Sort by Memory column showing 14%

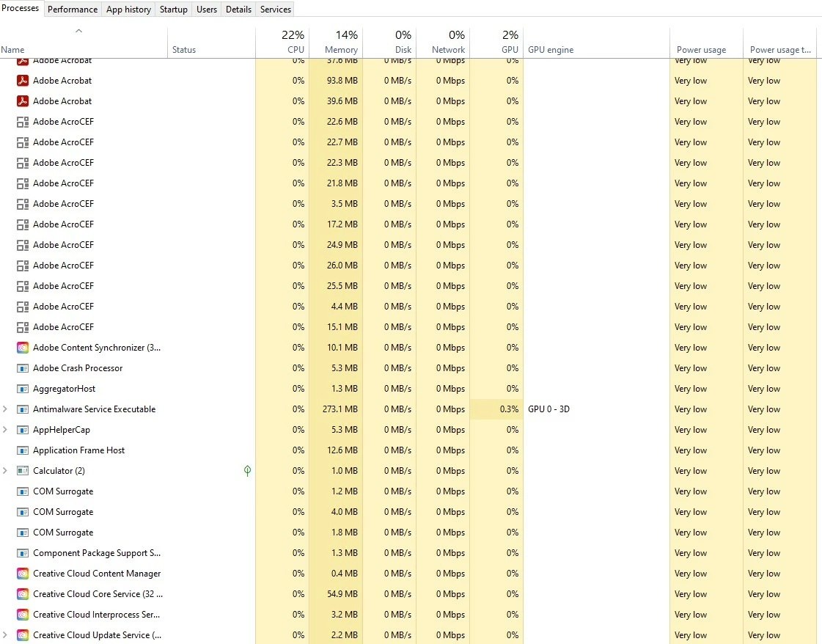(336, 42)
